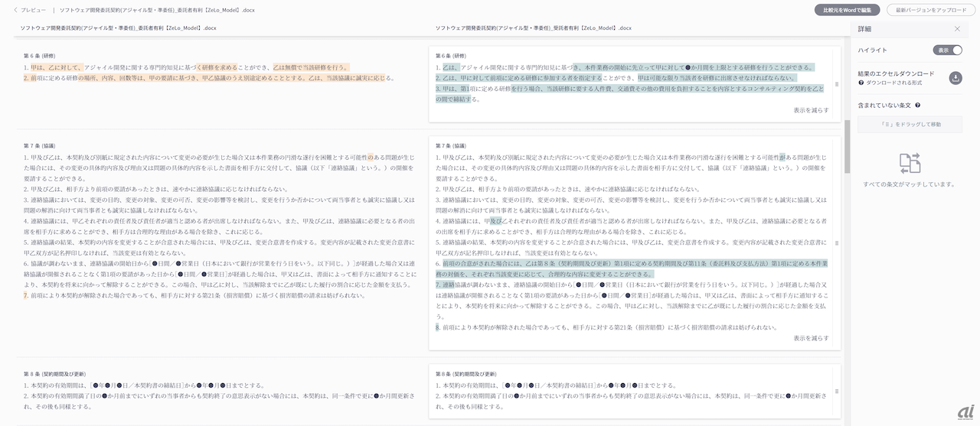Click the right document filename header
The image size is (980, 426).
click(x=533, y=28)
